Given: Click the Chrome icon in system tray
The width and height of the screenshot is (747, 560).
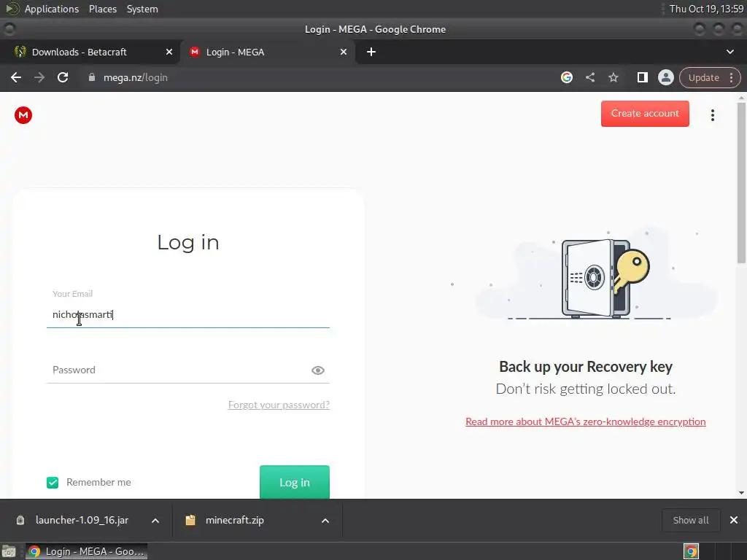Looking at the screenshot, I should pos(691,551).
